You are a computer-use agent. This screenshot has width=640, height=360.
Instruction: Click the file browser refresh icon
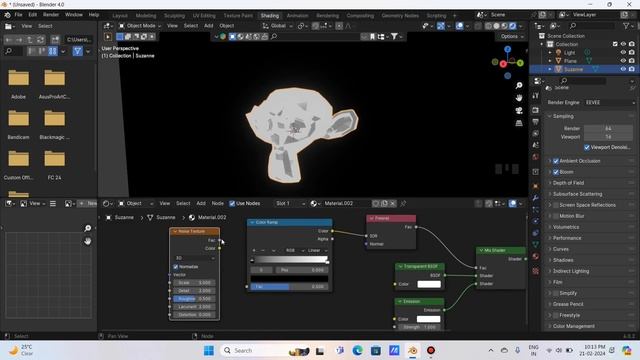point(40,40)
